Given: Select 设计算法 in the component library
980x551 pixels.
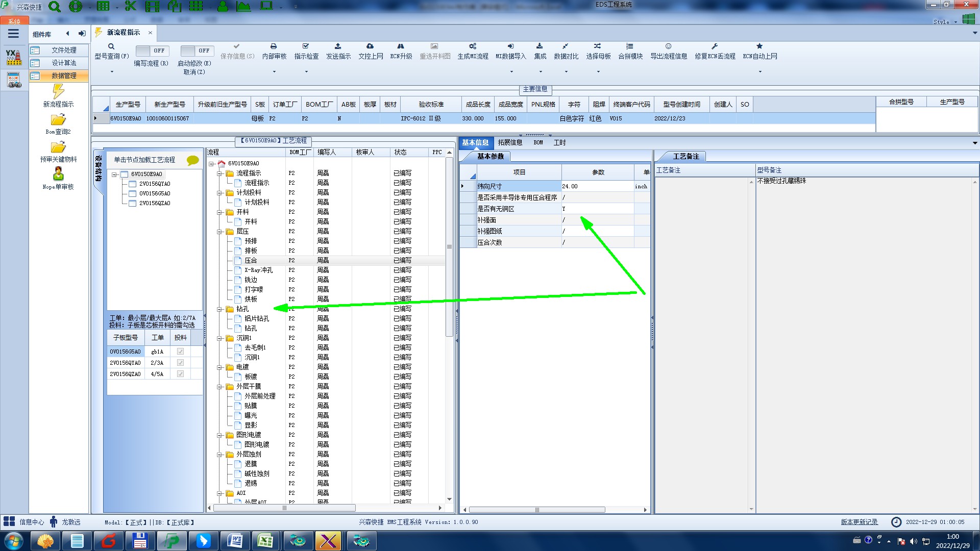Looking at the screenshot, I should click(64, 63).
